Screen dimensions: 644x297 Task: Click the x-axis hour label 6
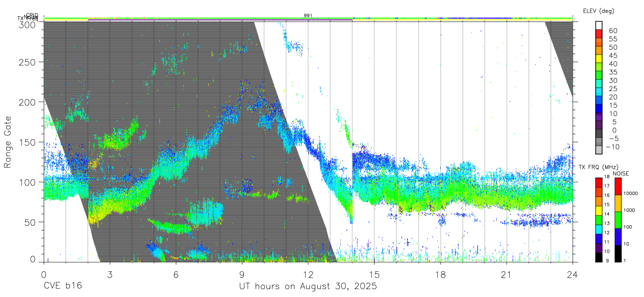point(176,274)
